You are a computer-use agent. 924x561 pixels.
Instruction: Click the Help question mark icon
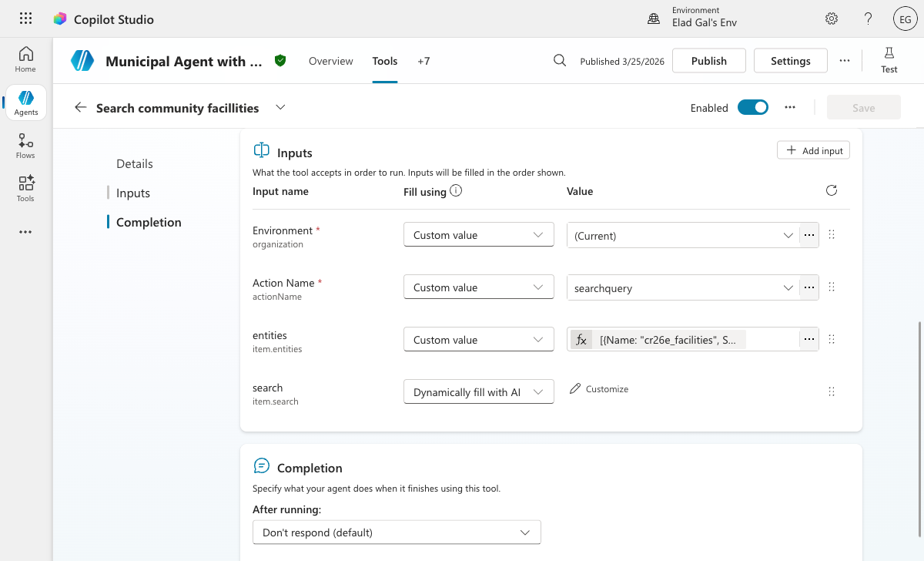[868, 19]
